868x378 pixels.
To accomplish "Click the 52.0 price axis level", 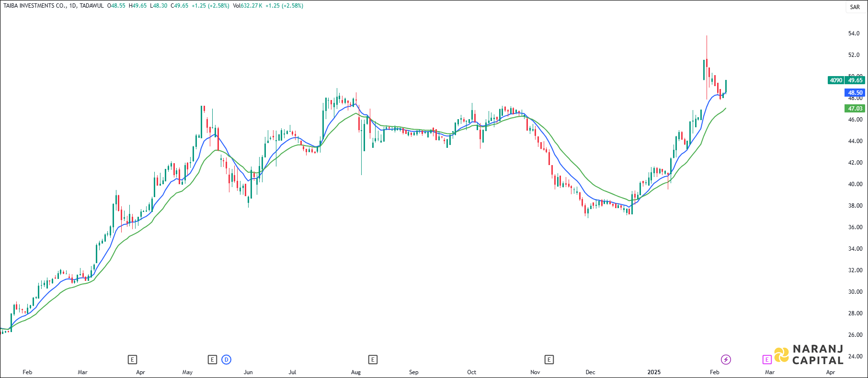I will [854, 55].
